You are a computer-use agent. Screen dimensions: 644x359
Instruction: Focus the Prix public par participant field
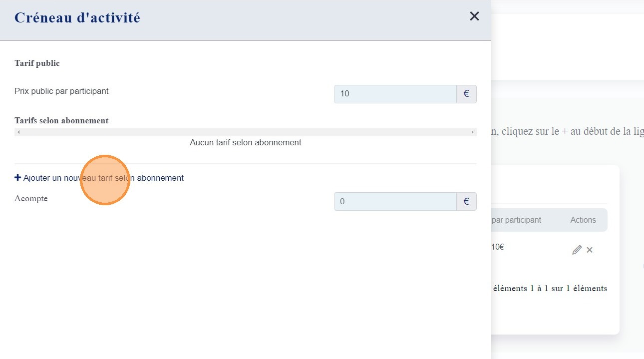click(x=395, y=94)
